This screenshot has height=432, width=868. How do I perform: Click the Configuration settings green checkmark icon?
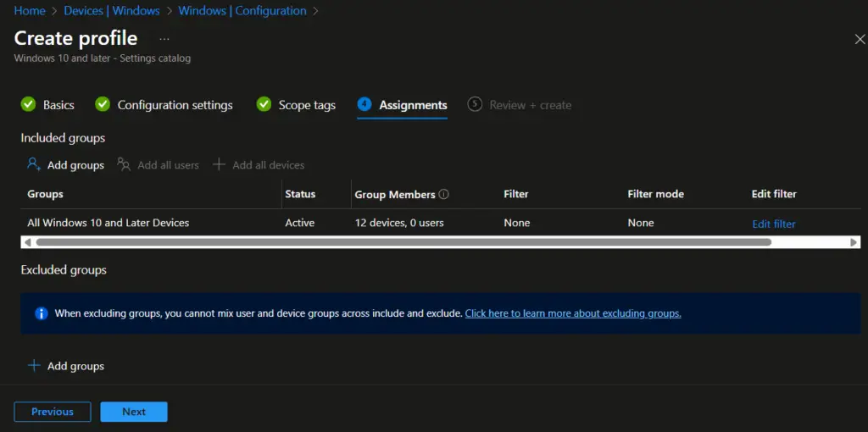click(x=103, y=104)
